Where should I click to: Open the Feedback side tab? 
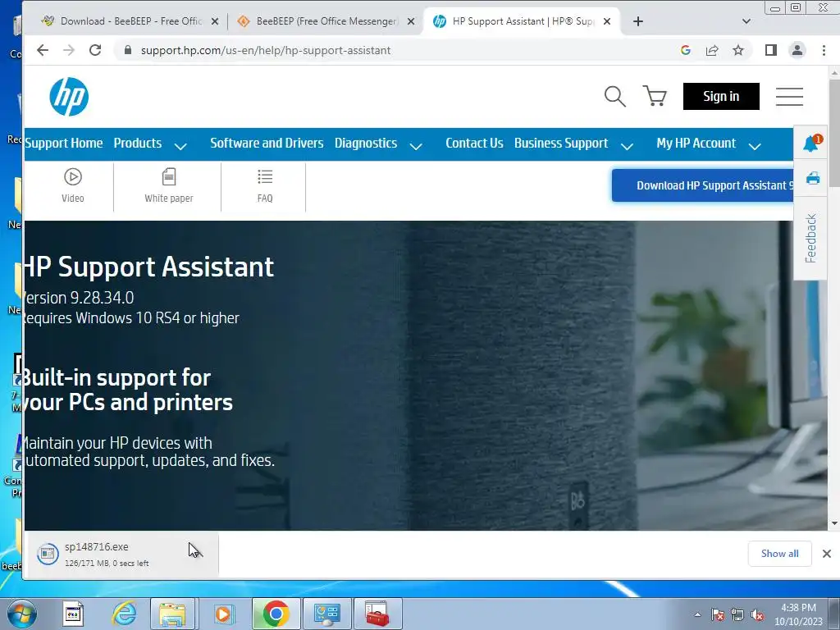point(810,238)
